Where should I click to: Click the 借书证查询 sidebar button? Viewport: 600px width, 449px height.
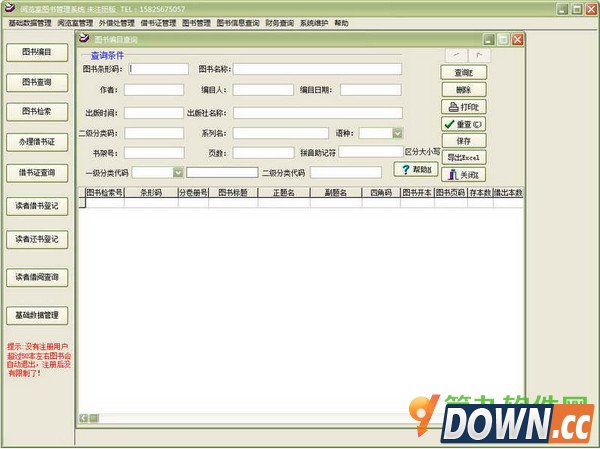pyautogui.click(x=37, y=173)
